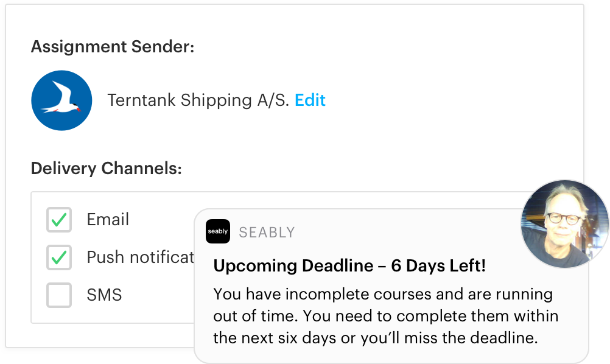Click Edit next to Terntank Shipping
The image size is (610, 364).
point(310,100)
